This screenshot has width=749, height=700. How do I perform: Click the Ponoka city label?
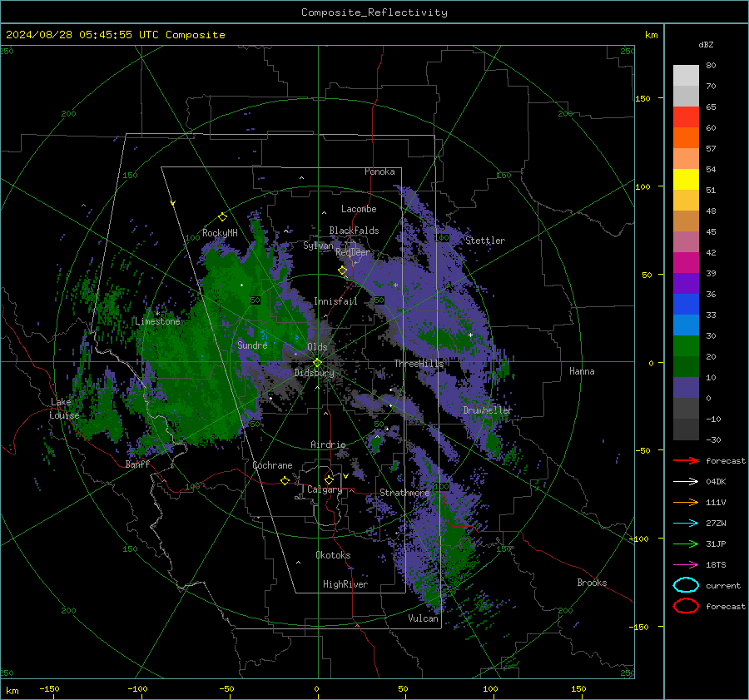coord(379,171)
